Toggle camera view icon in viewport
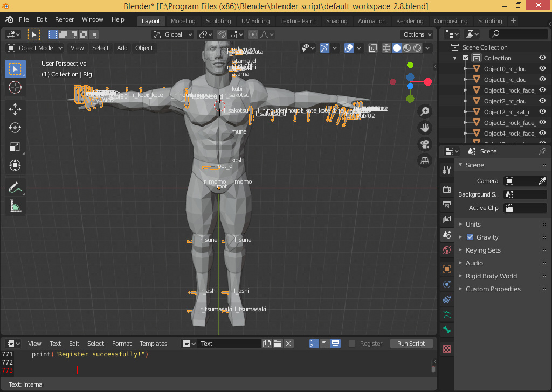Viewport: 552px width, 392px height. [x=425, y=144]
